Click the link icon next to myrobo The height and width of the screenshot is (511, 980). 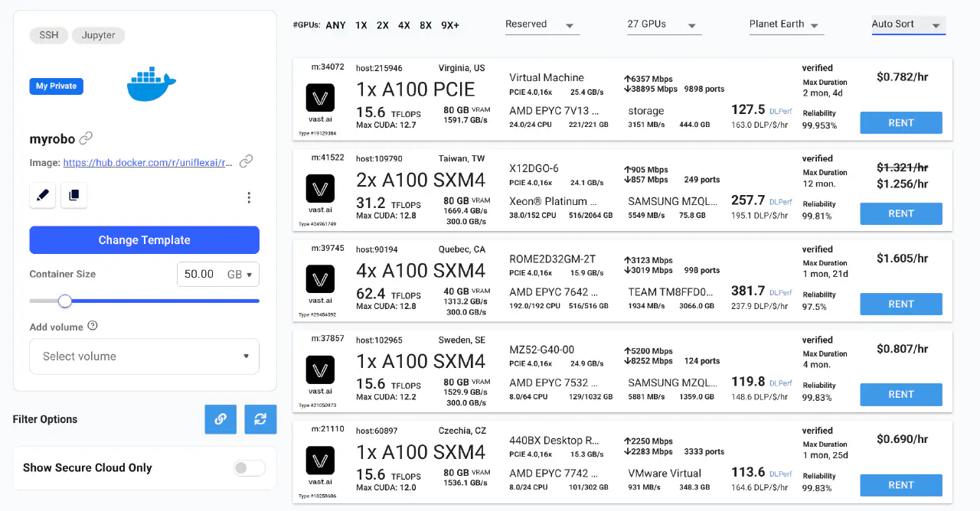(x=87, y=138)
